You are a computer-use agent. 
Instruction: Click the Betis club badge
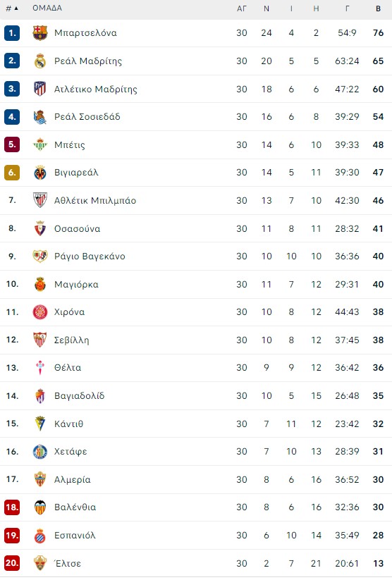(x=40, y=144)
